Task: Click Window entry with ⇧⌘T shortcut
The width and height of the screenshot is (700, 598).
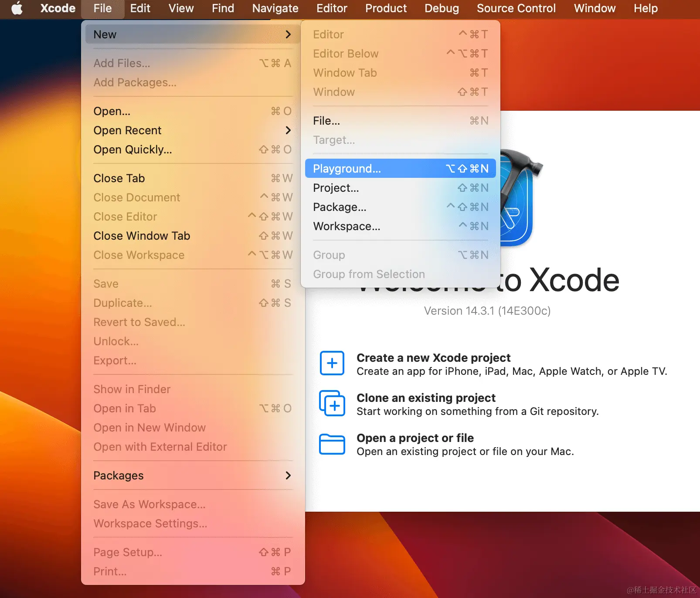Action: tap(401, 92)
